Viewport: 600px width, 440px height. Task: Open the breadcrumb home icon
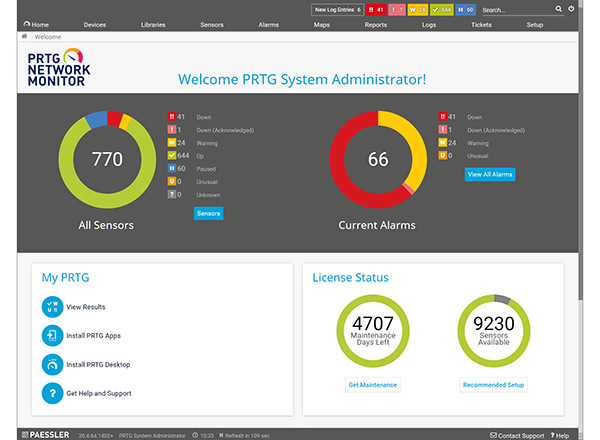tap(24, 36)
